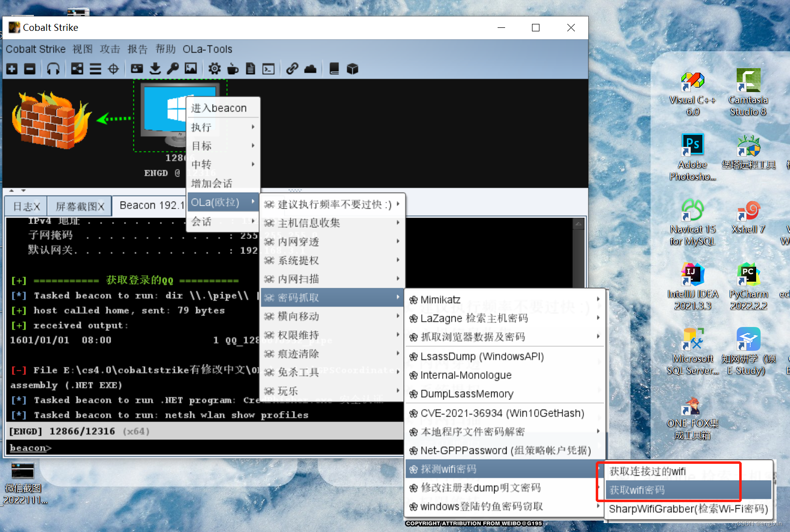
Task: Expand the 中转 submenu
Action: click(223, 164)
